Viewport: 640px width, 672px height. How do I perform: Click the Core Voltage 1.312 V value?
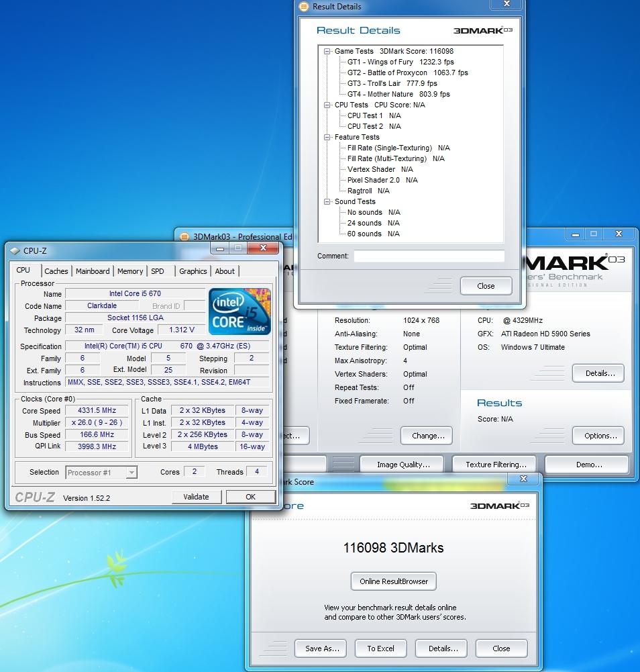(x=182, y=330)
